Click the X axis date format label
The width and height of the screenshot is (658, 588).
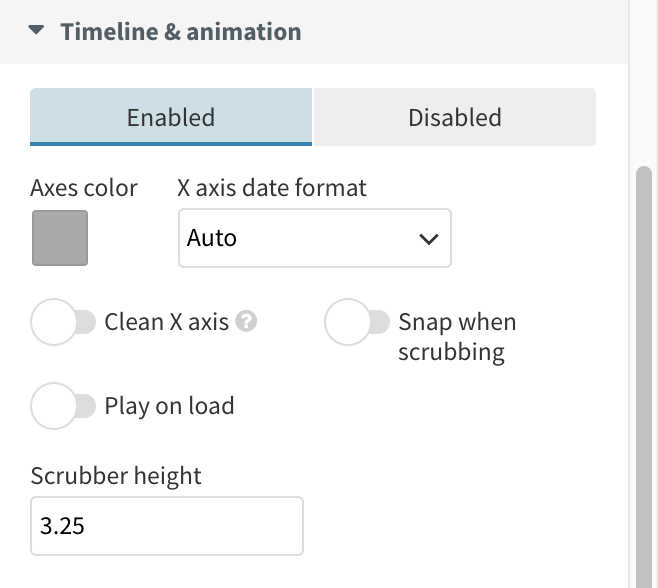click(x=272, y=187)
